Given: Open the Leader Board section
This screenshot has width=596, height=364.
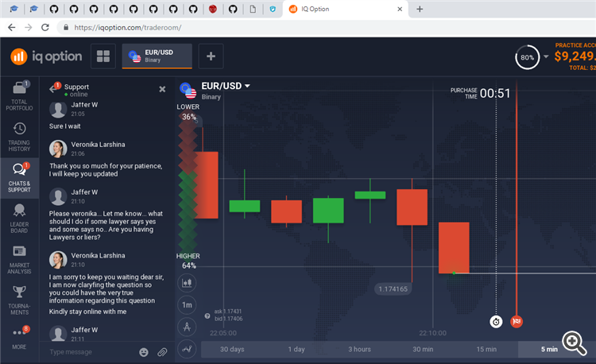Looking at the screenshot, I should tap(19, 219).
